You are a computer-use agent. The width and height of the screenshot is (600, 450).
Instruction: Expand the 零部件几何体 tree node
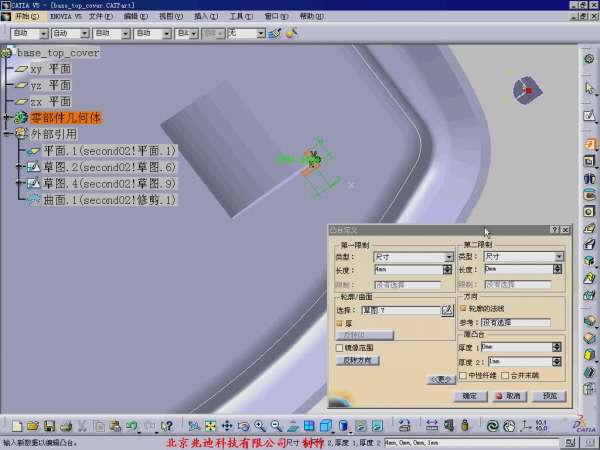pos(7,118)
